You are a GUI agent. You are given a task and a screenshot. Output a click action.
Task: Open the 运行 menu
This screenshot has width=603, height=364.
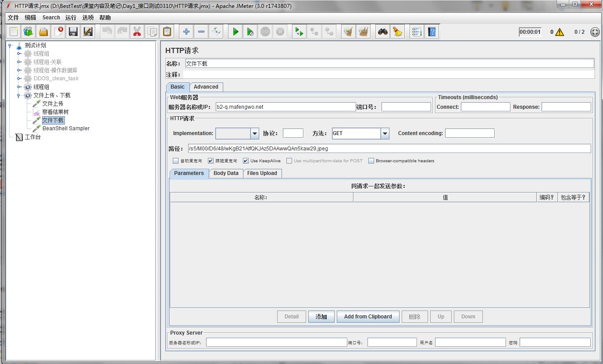coord(71,18)
